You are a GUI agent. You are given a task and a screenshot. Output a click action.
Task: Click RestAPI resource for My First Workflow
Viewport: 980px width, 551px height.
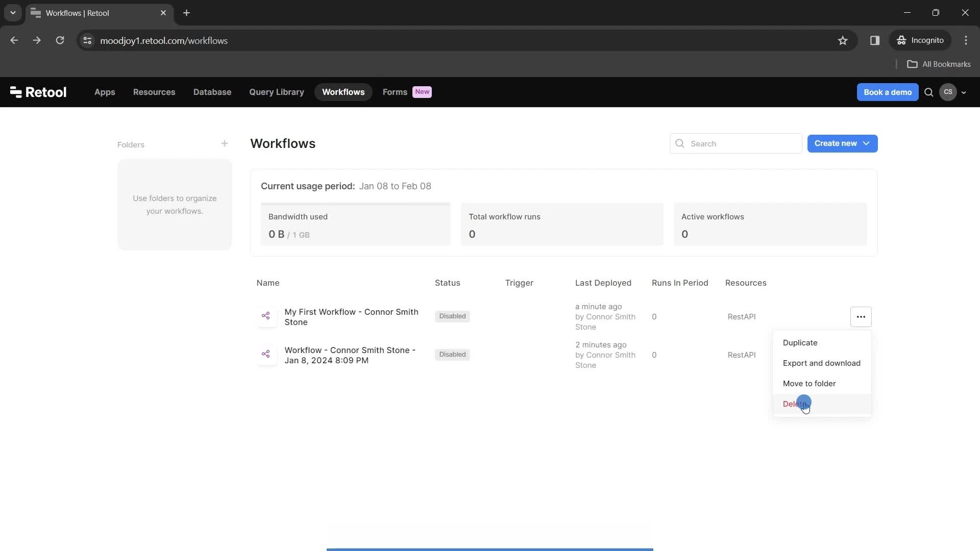pyautogui.click(x=742, y=317)
